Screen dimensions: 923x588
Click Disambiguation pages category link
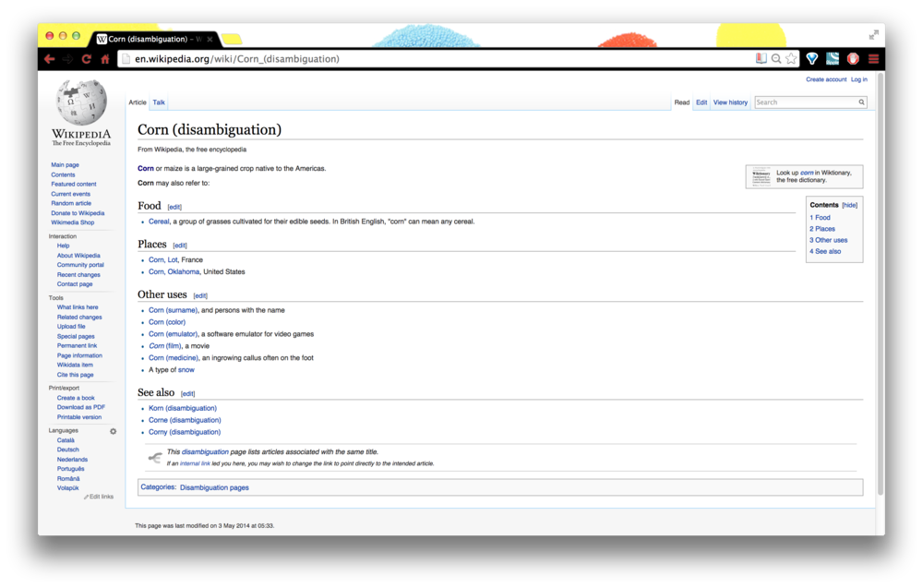[214, 487]
